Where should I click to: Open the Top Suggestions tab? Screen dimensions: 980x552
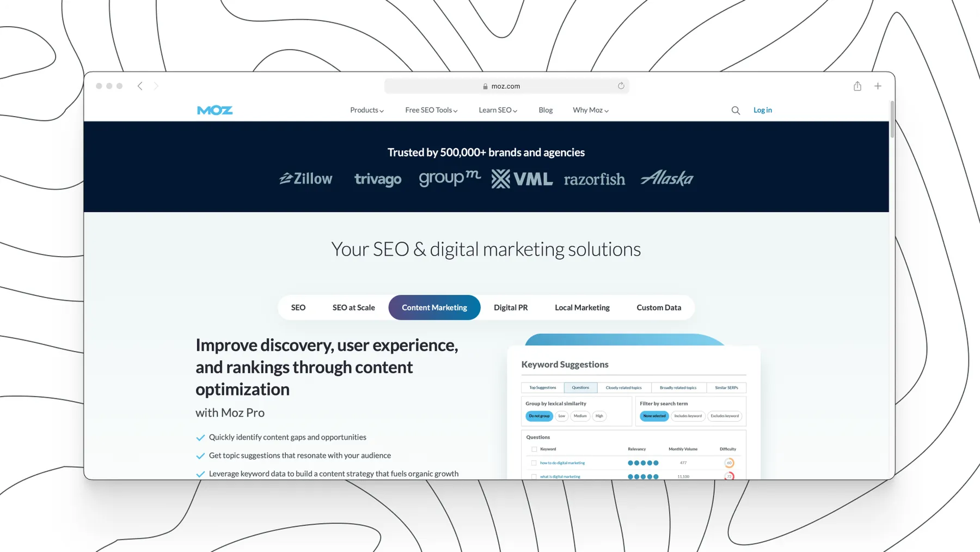[543, 387]
